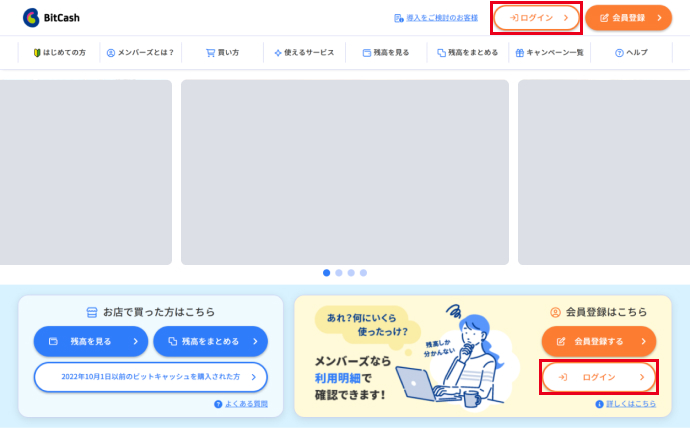Click the person icon beside 会員登録はこちら
The height and width of the screenshot is (428, 690).
tap(555, 312)
